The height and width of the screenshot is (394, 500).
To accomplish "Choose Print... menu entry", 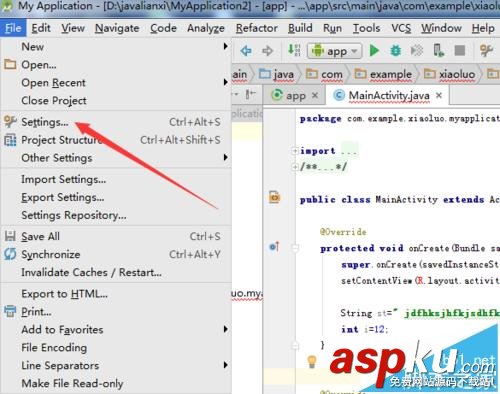I will [116, 312].
